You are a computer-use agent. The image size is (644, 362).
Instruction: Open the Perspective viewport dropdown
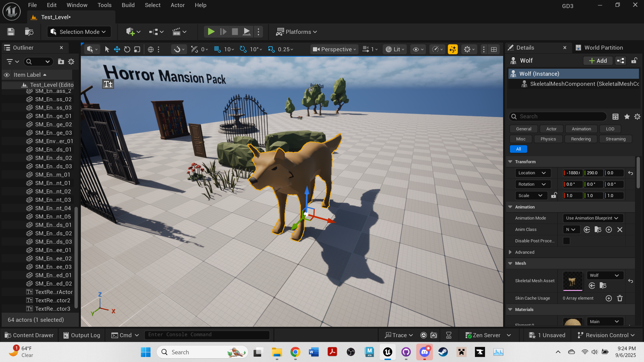pyautogui.click(x=334, y=50)
